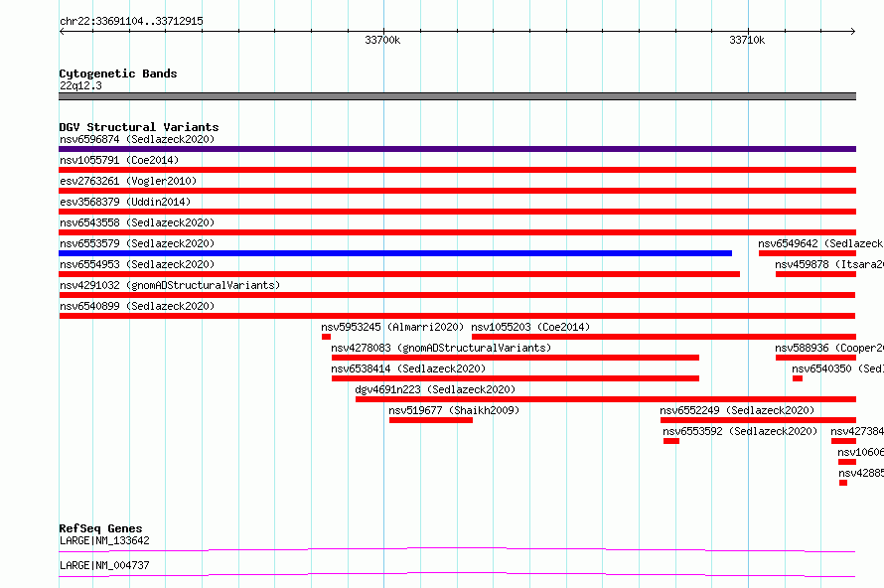Click the chr22:33691104..33712915 coordinates label

[x=131, y=21]
